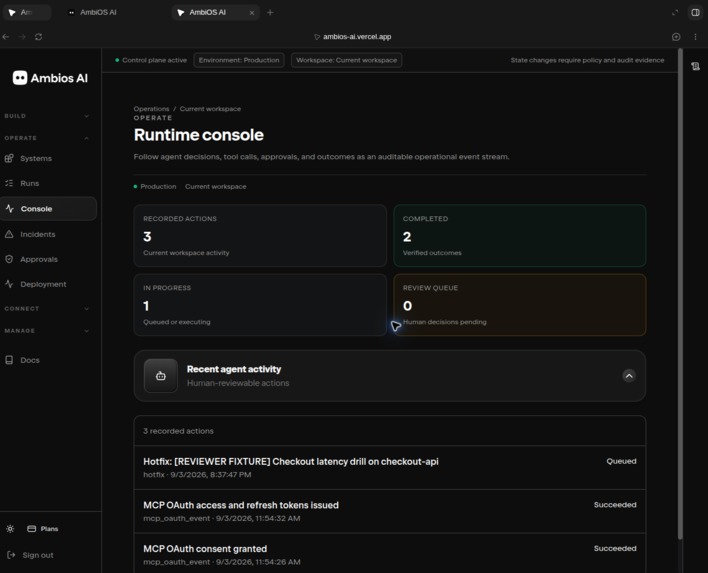Viewport: 708px width, 573px height.
Task: Click the address bar URL ambios-ai.vercel.app
Action: [357, 37]
